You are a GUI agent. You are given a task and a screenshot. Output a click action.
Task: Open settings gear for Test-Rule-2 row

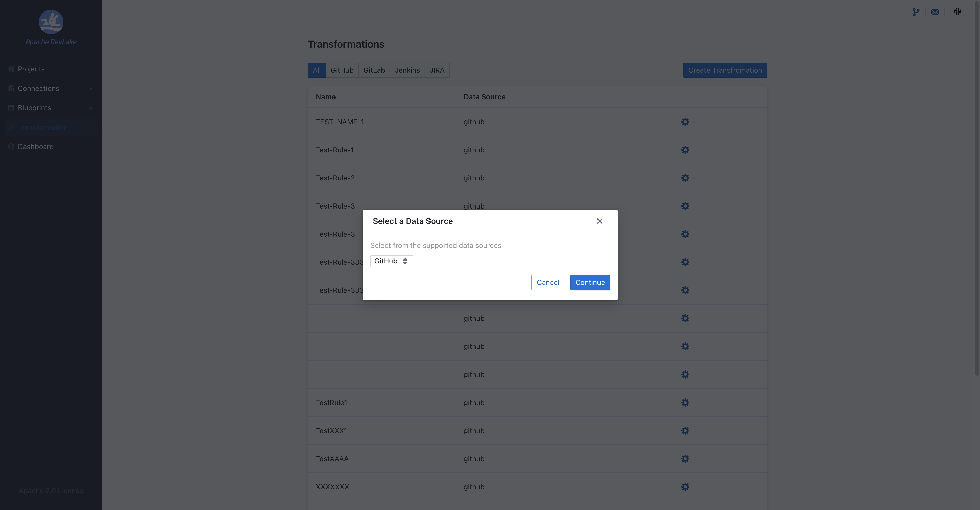[x=685, y=178]
